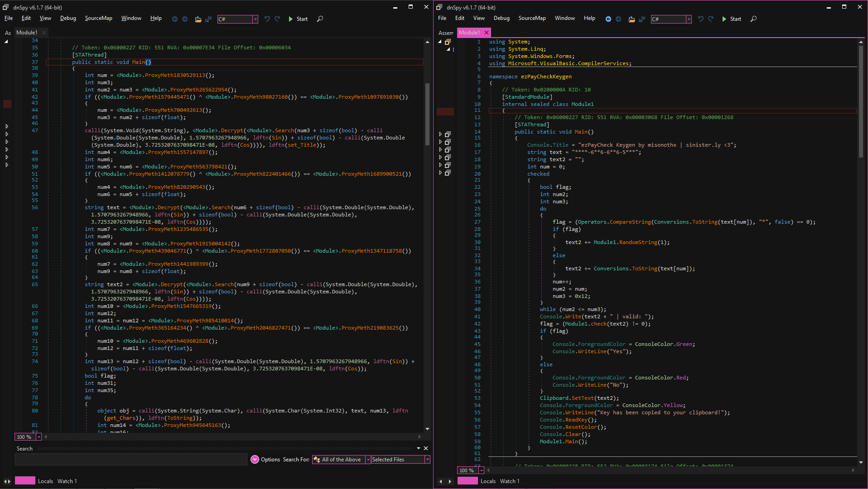Switch to the Locals tab in right window
Image resolution: width=868 pixels, height=489 pixels.
488,481
